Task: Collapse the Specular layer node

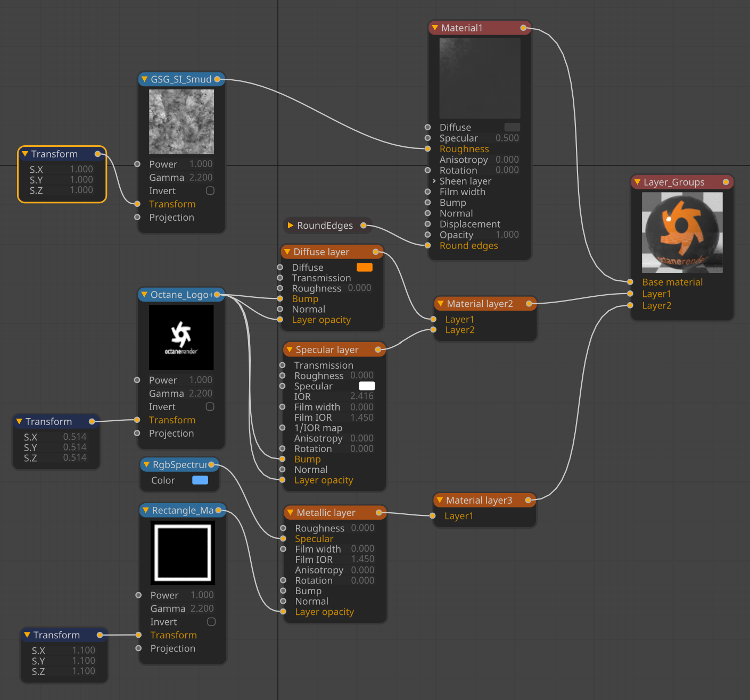Action: tap(290, 349)
